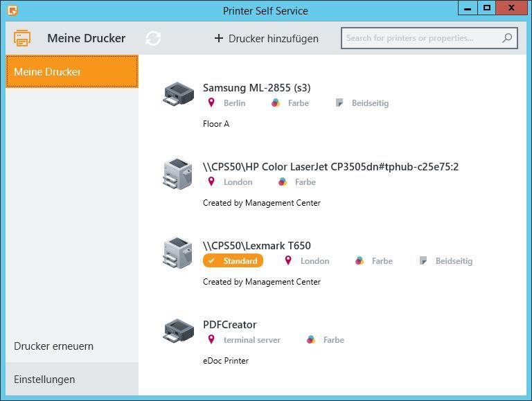532x401 pixels.
Task: Select the PDFCreator printer image
Action: point(179,330)
